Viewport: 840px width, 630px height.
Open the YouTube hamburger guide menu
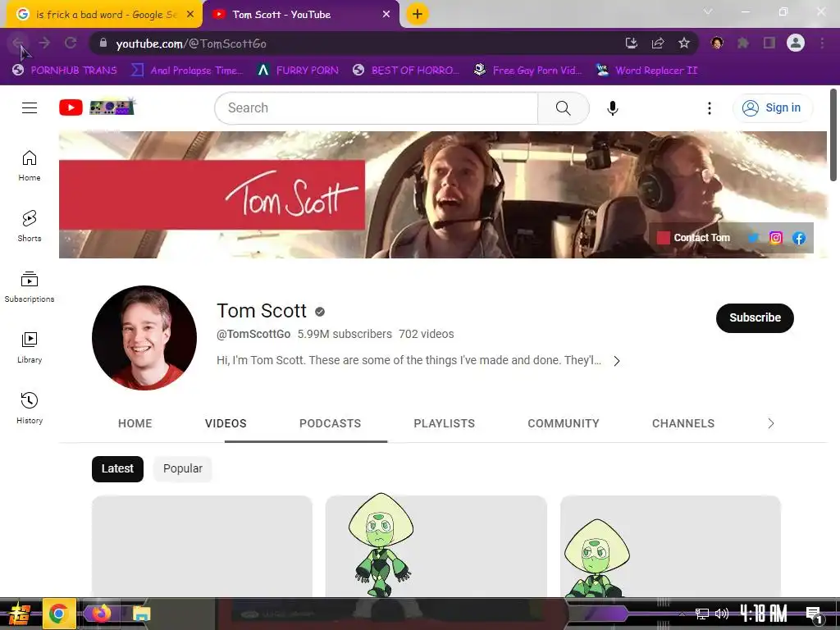click(x=30, y=107)
